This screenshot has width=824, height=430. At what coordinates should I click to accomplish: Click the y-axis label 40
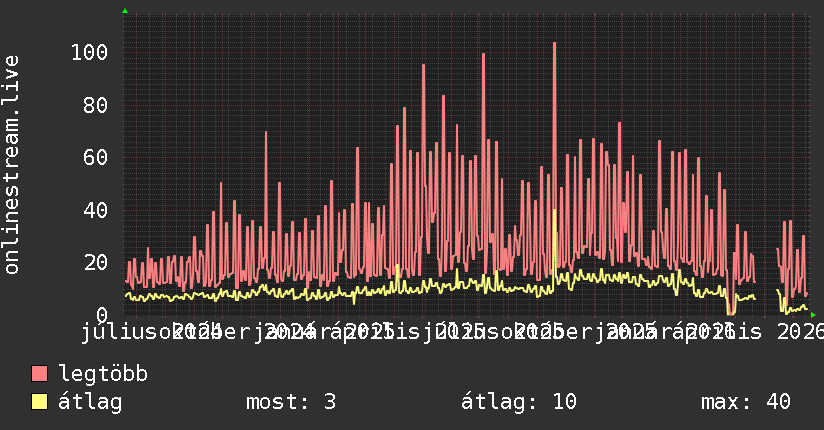pyautogui.click(x=95, y=210)
